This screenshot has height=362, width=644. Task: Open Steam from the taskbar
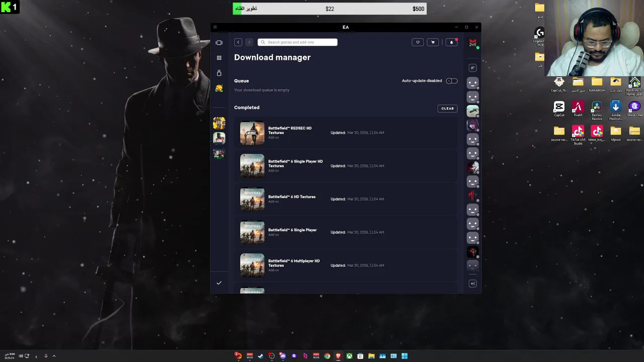[261, 356]
